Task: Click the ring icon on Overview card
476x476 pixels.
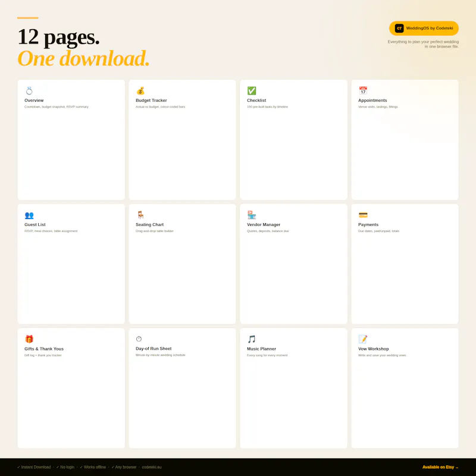Action: tap(29, 90)
